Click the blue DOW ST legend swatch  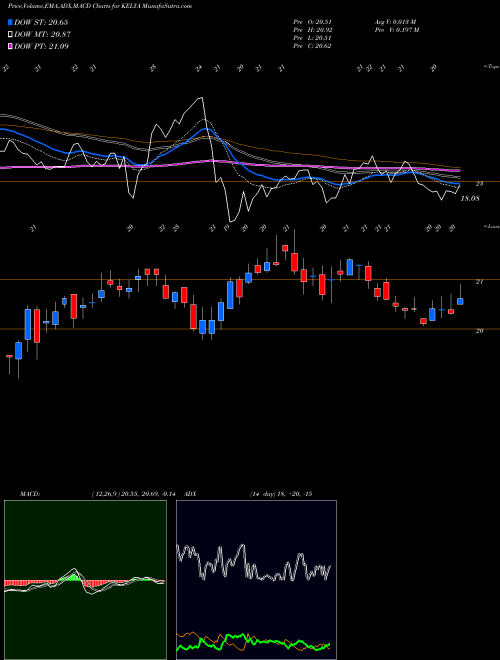click(10, 22)
